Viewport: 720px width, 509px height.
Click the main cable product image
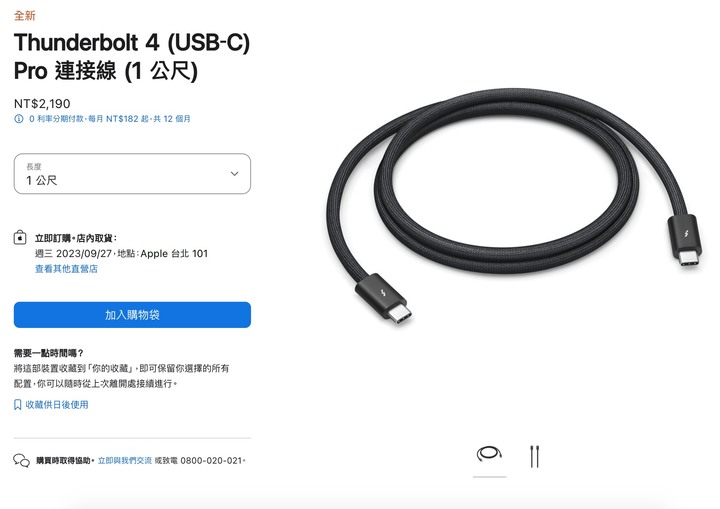[513, 204]
